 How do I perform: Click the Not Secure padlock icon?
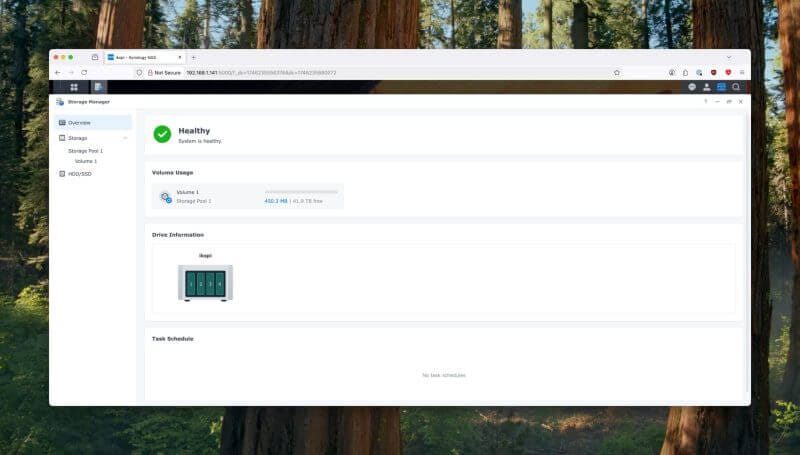pos(150,72)
